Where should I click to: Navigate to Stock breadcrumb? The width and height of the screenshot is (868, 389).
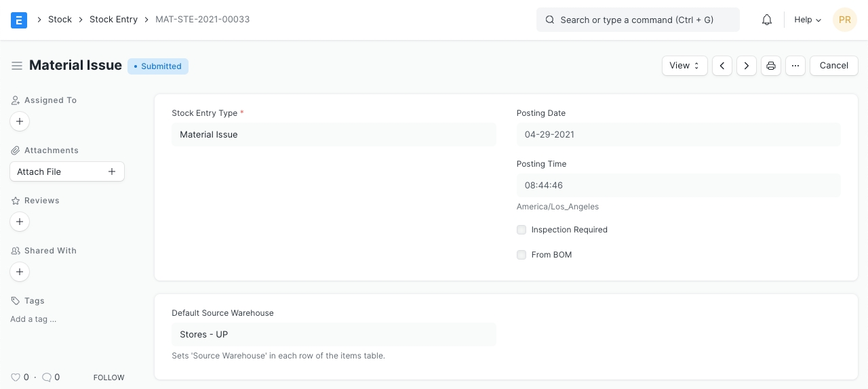click(60, 20)
